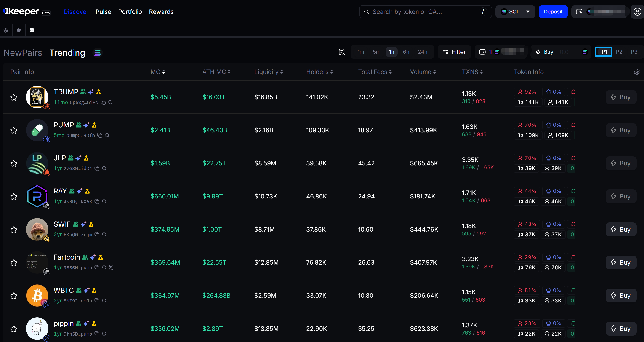Open table column settings gear
The height and width of the screenshot is (342, 644).
pos(636,72)
